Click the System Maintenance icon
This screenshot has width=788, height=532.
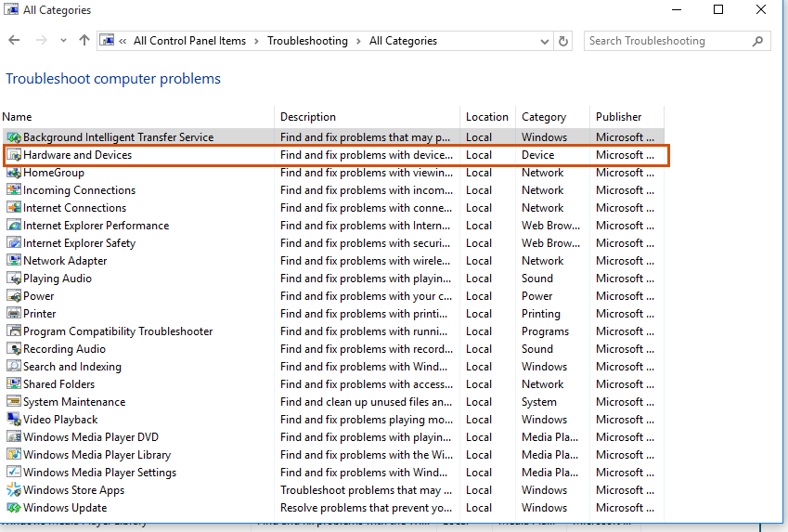(14, 401)
